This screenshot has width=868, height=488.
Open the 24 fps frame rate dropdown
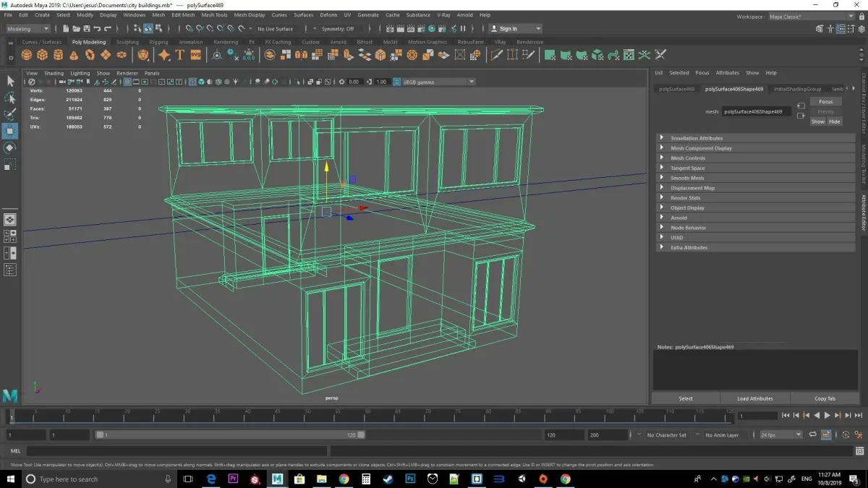tap(780, 435)
